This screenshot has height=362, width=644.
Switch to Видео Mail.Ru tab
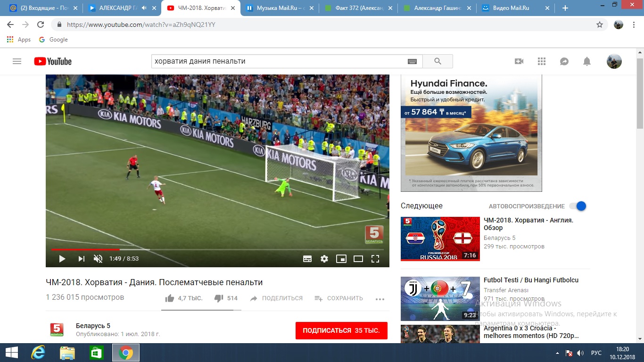(x=515, y=8)
